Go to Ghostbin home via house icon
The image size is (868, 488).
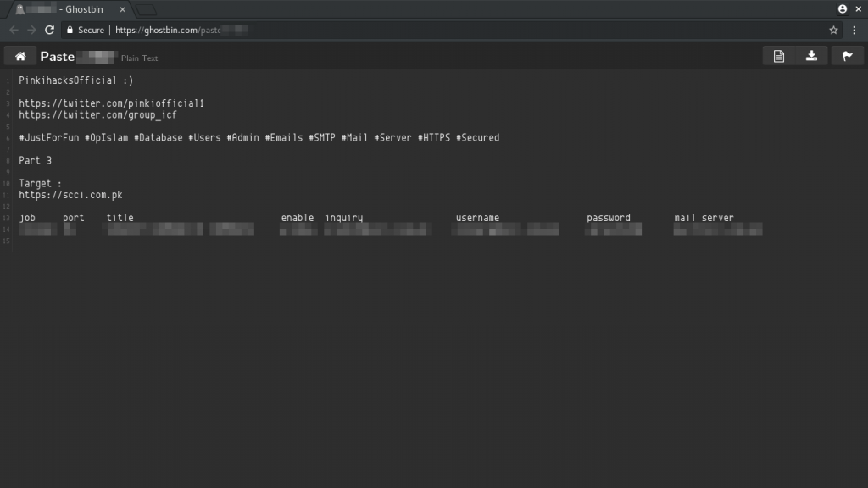[x=20, y=56]
